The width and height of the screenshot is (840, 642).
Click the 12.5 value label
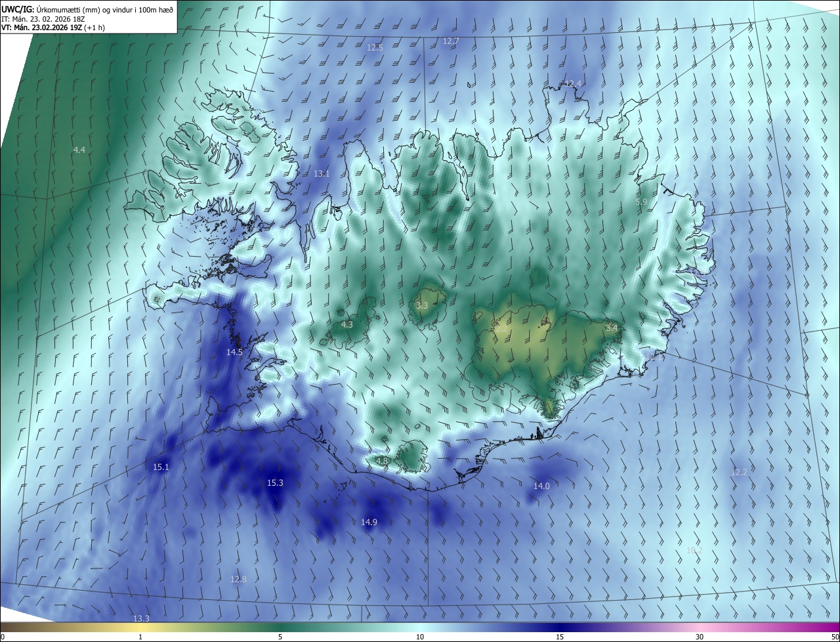(375, 47)
